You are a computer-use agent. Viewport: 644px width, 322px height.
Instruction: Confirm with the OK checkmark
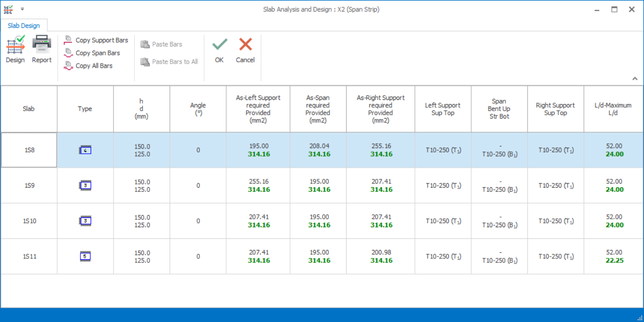coord(219,49)
